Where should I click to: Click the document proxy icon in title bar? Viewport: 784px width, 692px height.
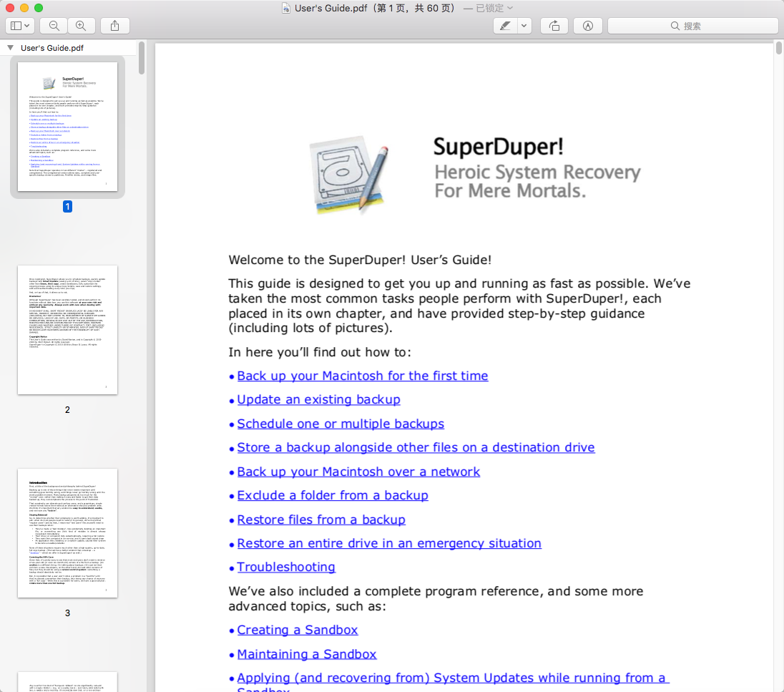tap(286, 8)
